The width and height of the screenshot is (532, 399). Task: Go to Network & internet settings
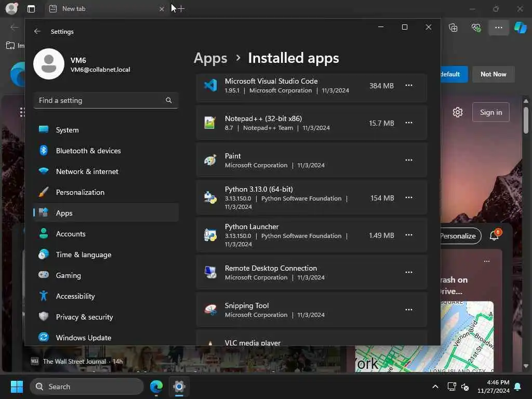coord(106,171)
